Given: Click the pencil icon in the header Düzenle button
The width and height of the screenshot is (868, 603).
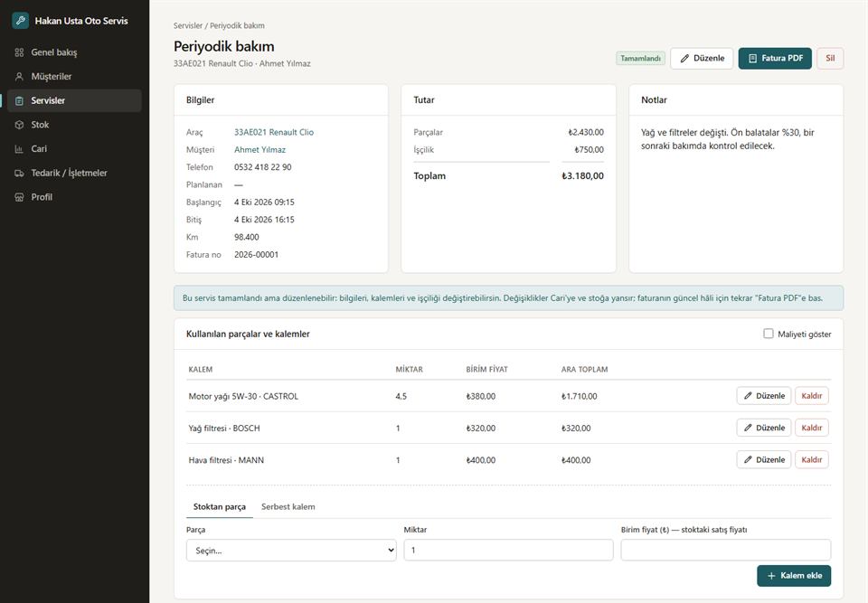Looking at the screenshot, I should click(684, 58).
